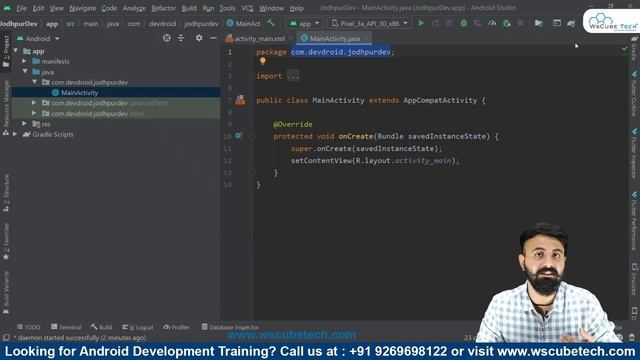The width and height of the screenshot is (640, 360).
Task: Collapse the java folder arrow
Action: pyautogui.click(x=25, y=71)
